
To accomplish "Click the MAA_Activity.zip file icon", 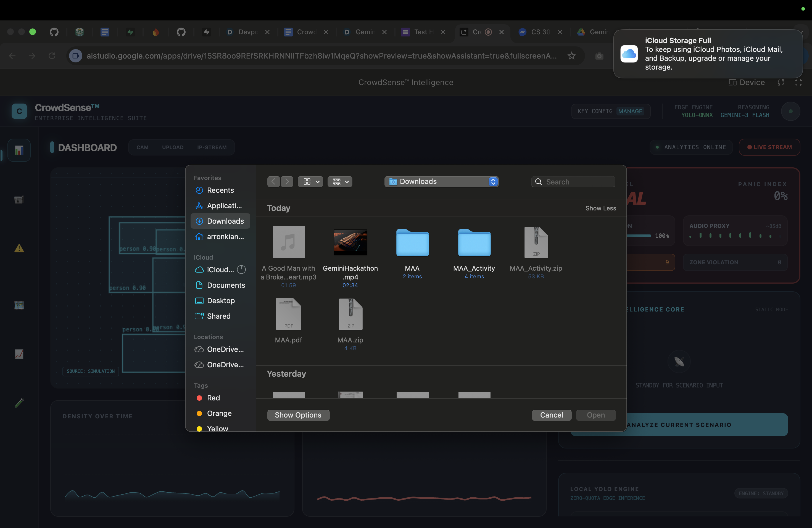I will tap(536, 242).
